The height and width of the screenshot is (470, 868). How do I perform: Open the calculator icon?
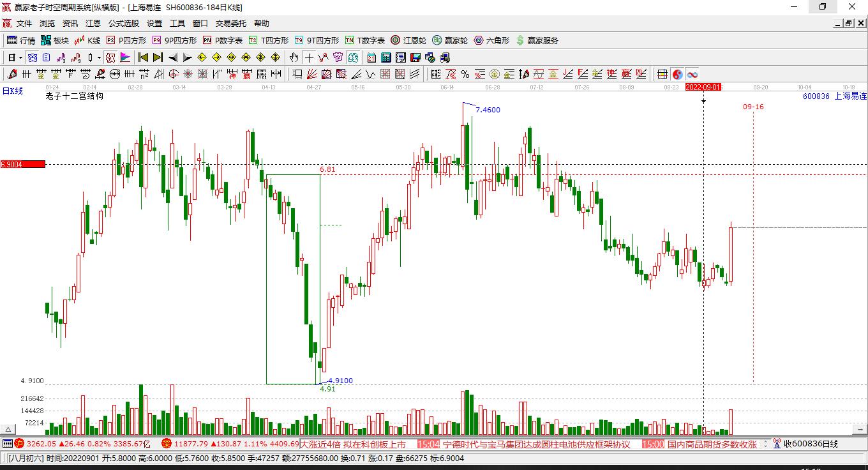point(385,57)
